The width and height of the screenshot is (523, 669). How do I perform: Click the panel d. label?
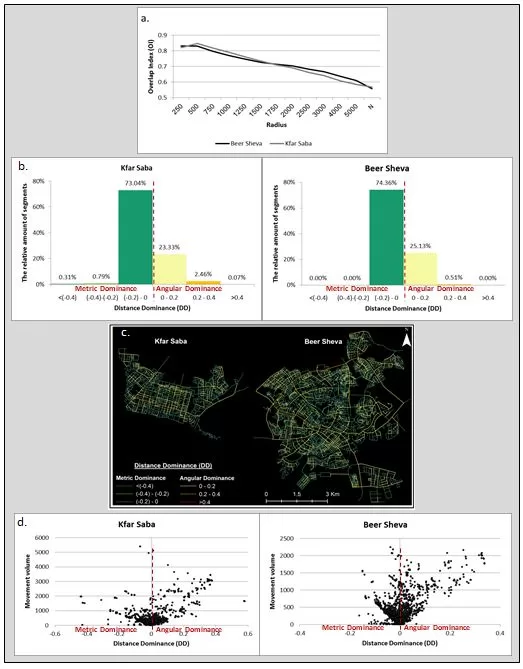(x=22, y=522)
